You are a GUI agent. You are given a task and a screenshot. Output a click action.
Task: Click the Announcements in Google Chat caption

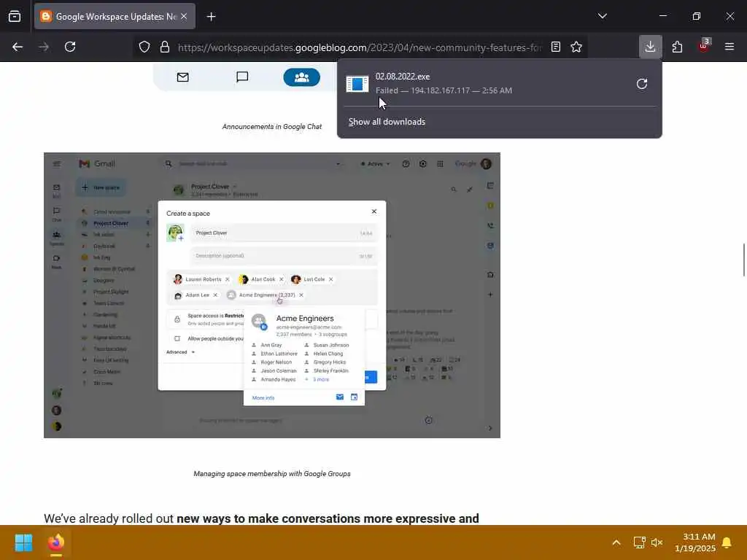click(x=272, y=127)
